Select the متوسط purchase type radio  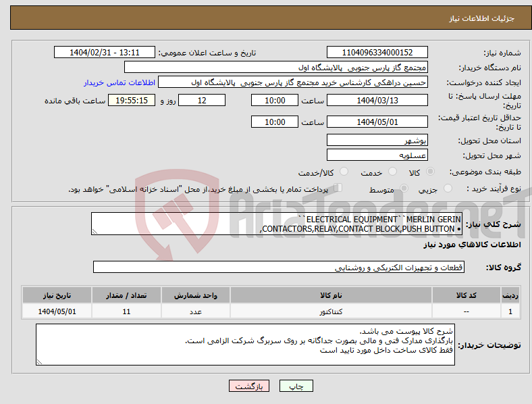[404, 188]
